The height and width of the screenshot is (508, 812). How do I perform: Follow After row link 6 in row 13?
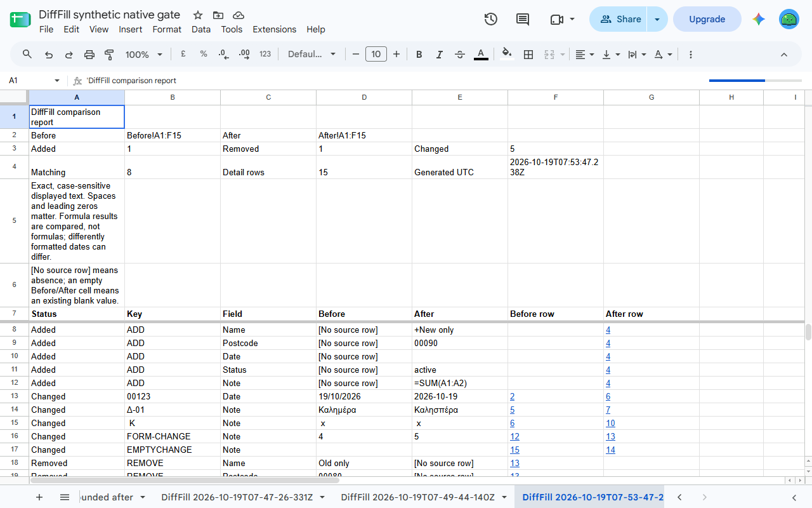(x=608, y=396)
